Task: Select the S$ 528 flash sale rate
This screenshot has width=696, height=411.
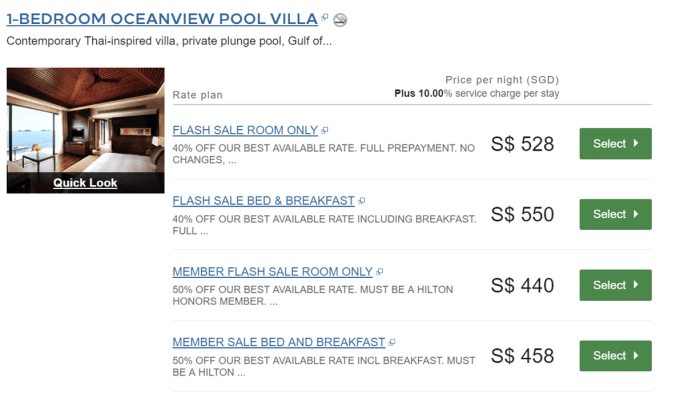Action: [x=615, y=143]
